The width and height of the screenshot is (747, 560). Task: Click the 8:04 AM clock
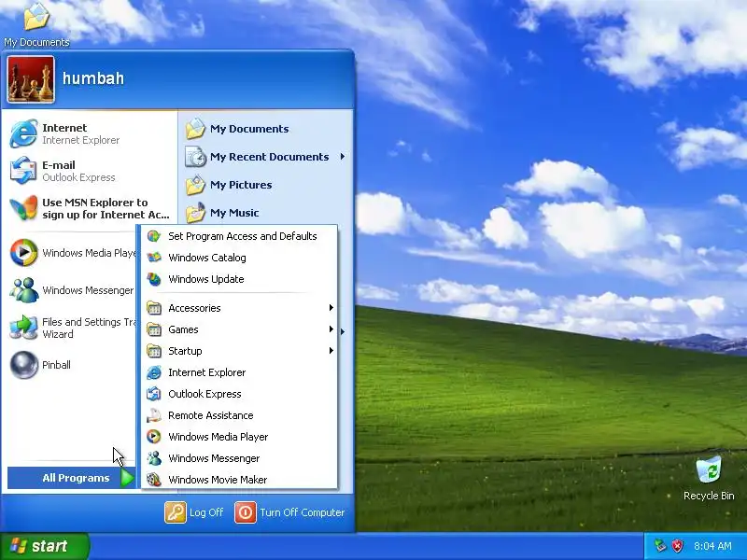coord(712,546)
